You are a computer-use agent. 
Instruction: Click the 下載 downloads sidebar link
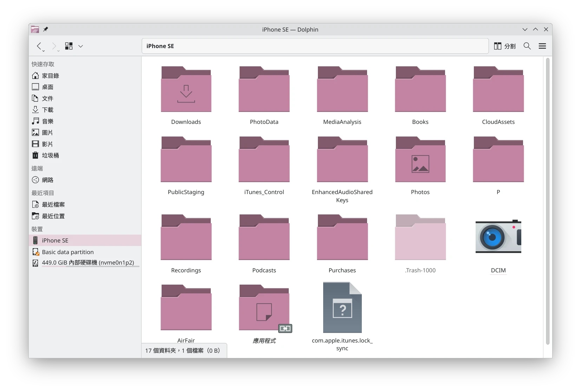[x=47, y=109]
